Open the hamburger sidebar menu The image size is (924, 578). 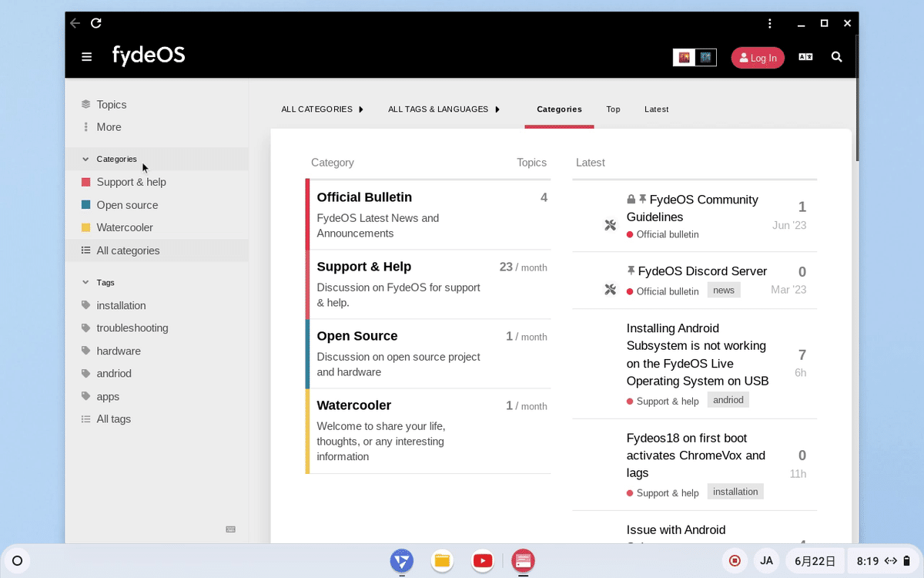pyautogui.click(x=86, y=56)
